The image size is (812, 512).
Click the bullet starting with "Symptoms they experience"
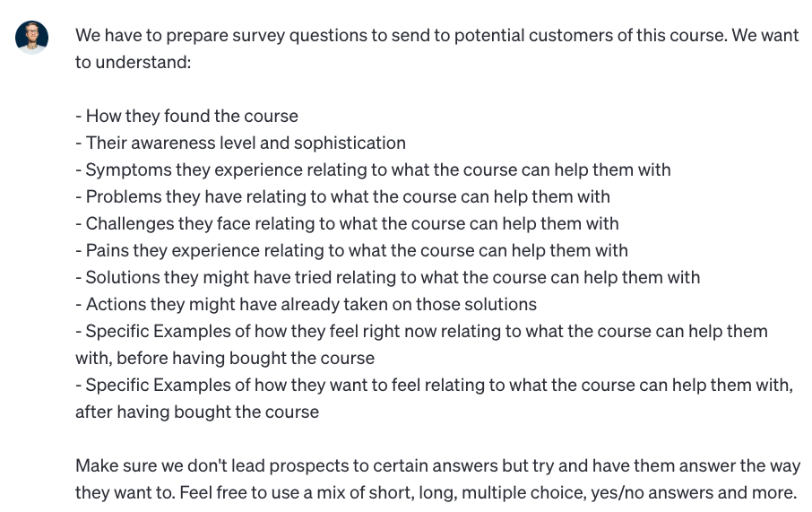[373, 170]
